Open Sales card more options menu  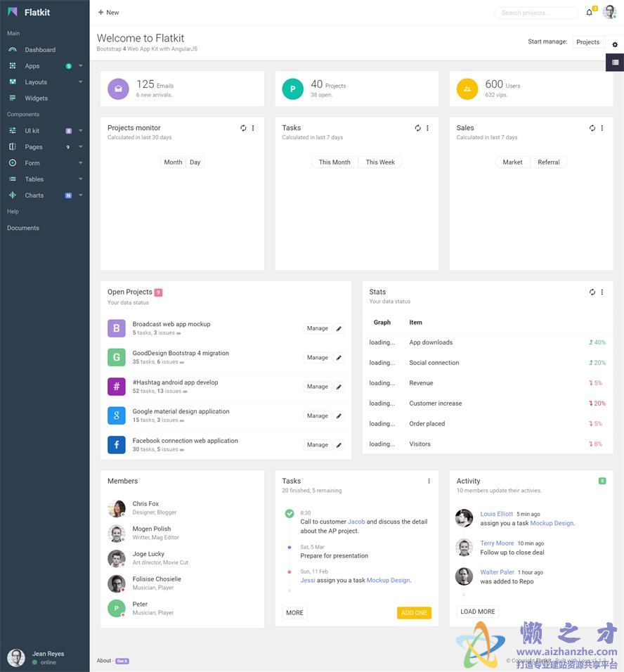(602, 128)
